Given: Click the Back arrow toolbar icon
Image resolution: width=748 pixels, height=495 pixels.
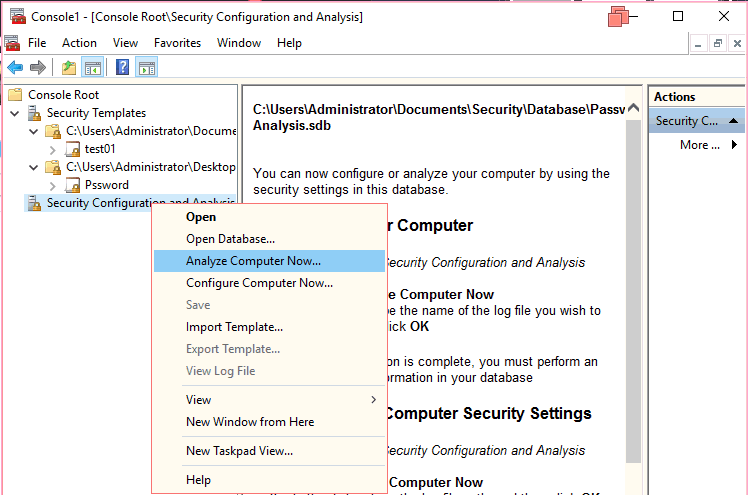Looking at the screenshot, I should click(x=15, y=68).
